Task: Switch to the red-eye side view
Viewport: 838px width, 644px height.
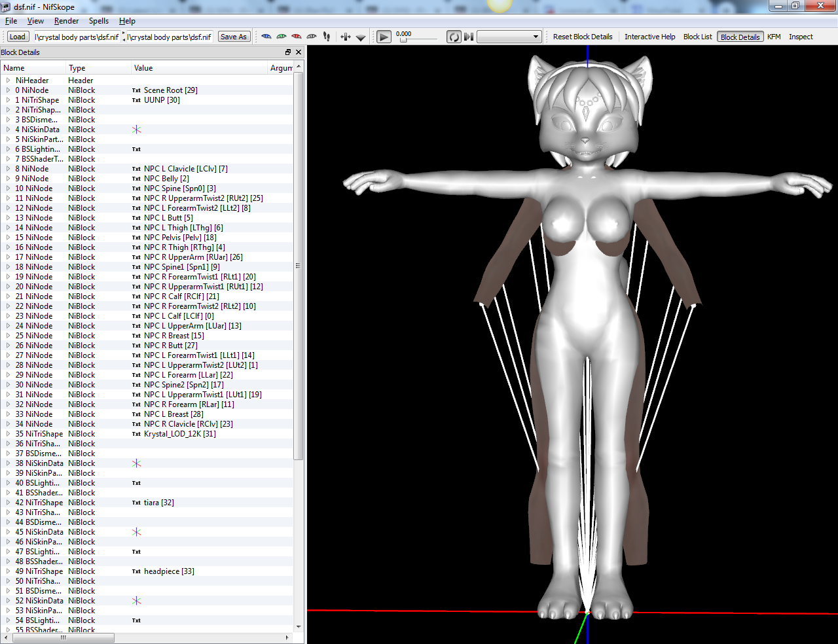Action: 297,37
